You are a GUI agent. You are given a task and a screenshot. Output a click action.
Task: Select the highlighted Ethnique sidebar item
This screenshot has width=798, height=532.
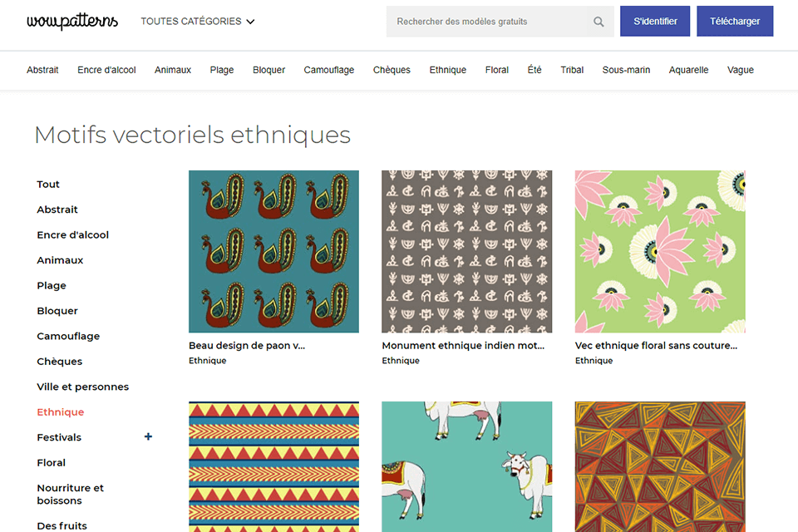[x=60, y=411]
